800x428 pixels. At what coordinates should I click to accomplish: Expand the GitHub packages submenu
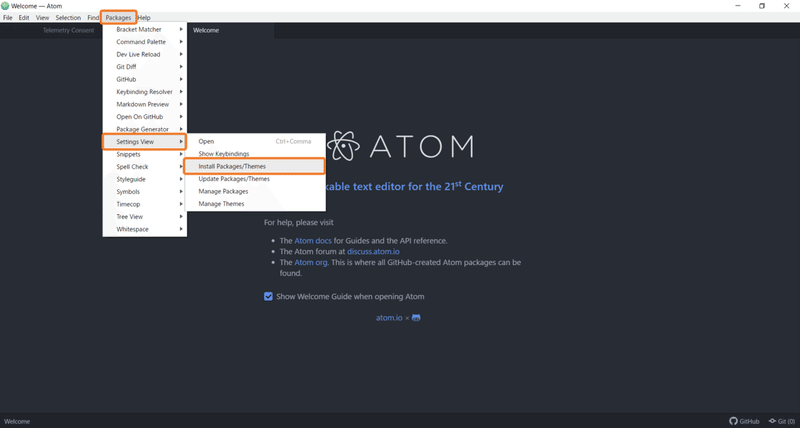[x=145, y=80]
